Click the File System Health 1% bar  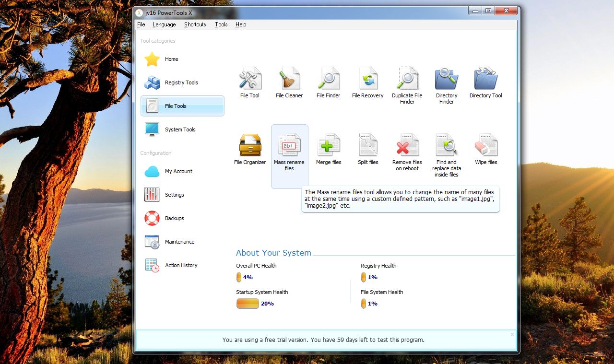[x=363, y=304]
